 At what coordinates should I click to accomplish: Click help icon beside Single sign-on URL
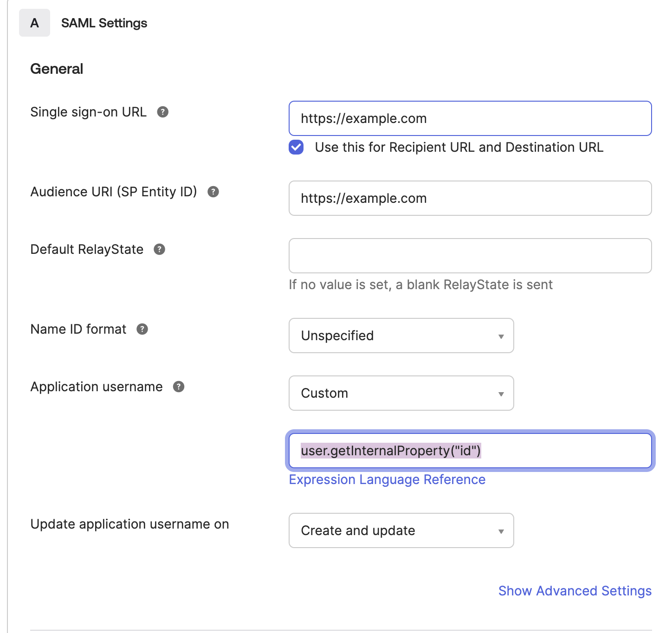(162, 112)
